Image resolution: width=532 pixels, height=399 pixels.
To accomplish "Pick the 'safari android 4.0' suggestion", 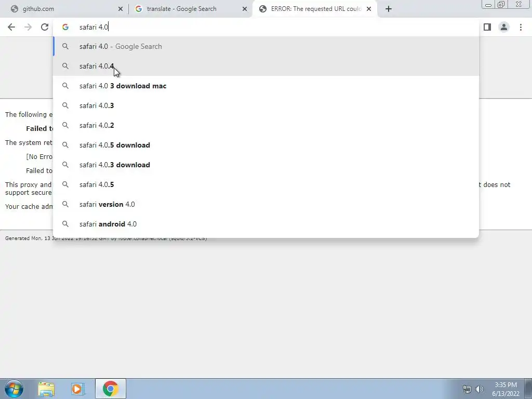I will point(266,223).
